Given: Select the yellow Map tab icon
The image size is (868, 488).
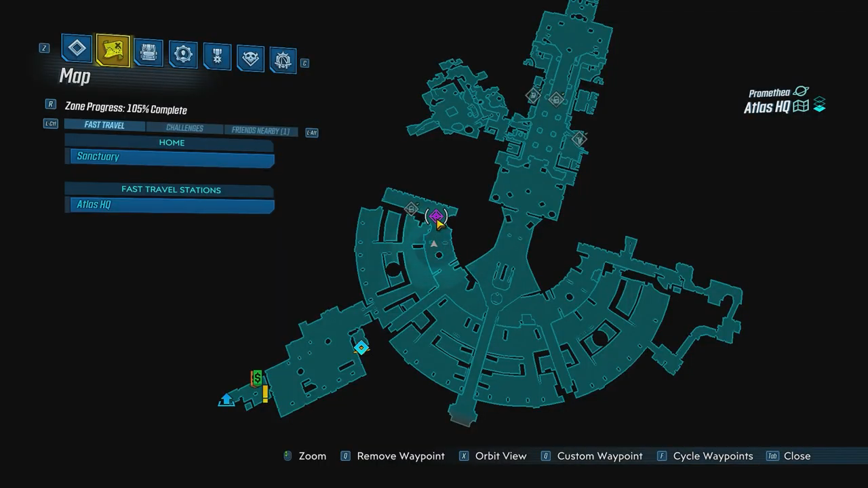Looking at the screenshot, I should 113,50.
